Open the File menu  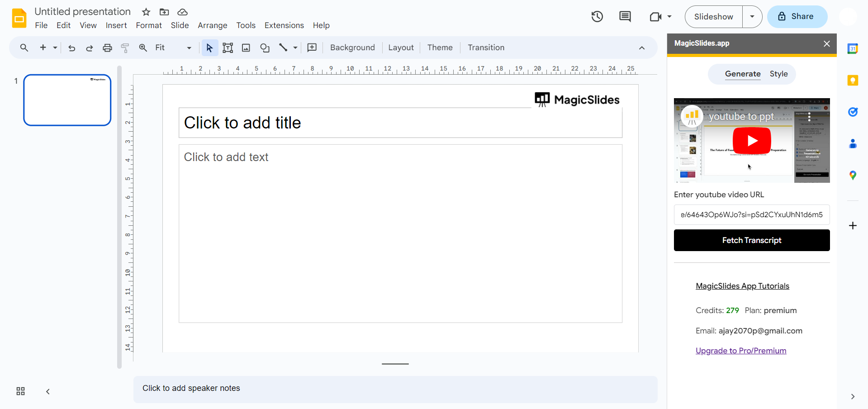tap(41, 25)
